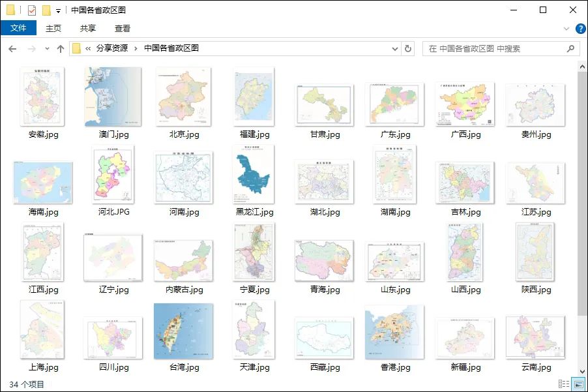588x392 pixels.
Task: Select the 新疆.jpg thumbnail
Action: click(x=465, y=338)
